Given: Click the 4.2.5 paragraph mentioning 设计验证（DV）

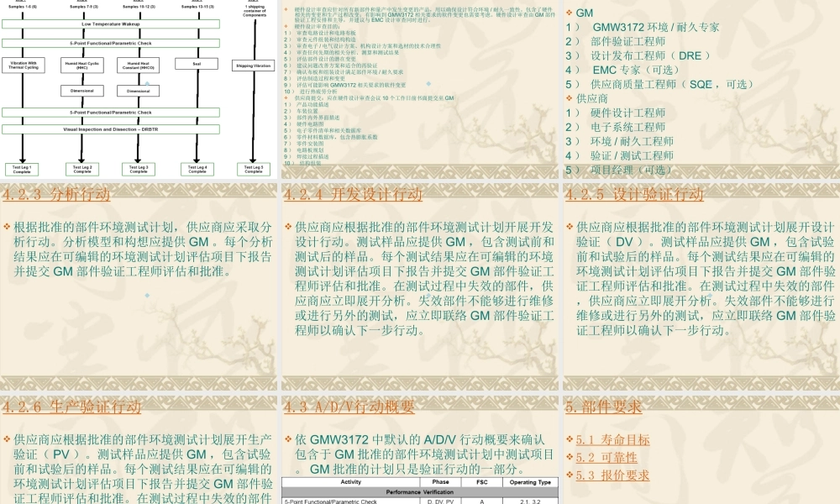Looking at the screenshot, I should [706, 279].
